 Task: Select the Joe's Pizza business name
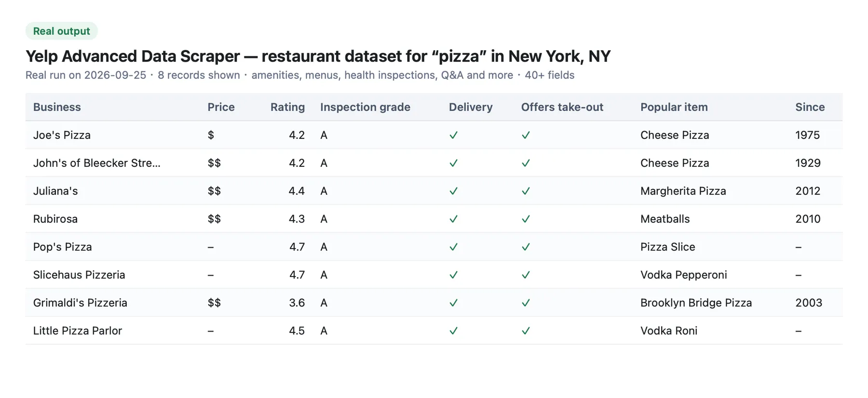62,135
